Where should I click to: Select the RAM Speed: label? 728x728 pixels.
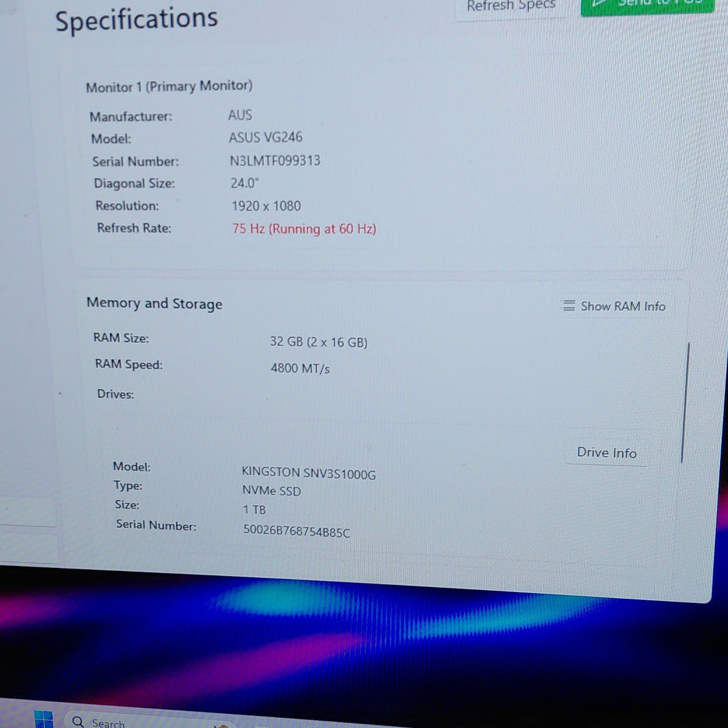tap(129, 365)
